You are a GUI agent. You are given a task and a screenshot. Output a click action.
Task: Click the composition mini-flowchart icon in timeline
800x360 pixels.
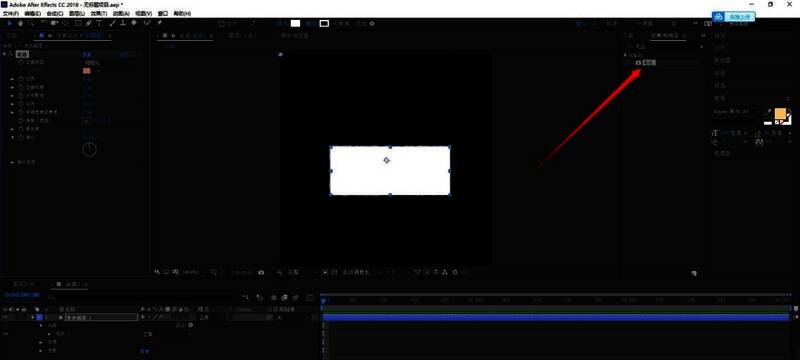click(245, 297)
